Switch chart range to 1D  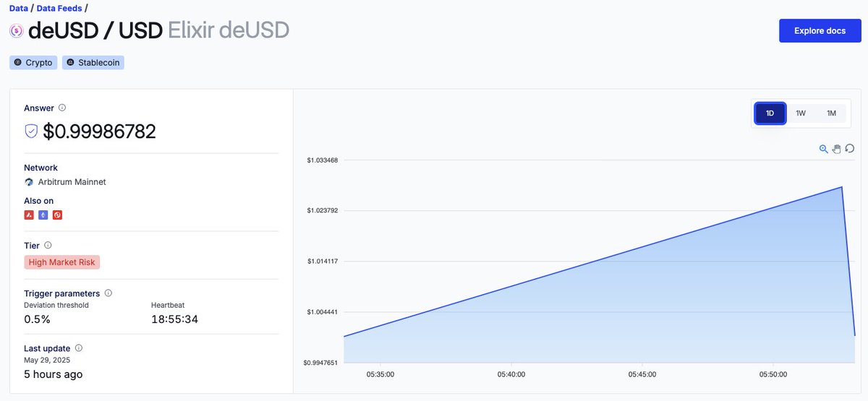[x=770, y=113]
